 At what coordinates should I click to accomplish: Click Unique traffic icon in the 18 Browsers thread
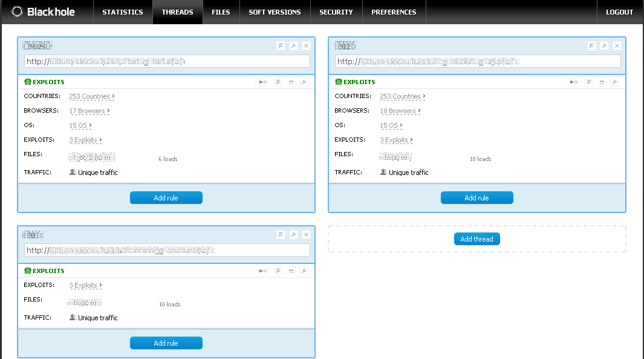pyautogui.click(x=383, y=173)
